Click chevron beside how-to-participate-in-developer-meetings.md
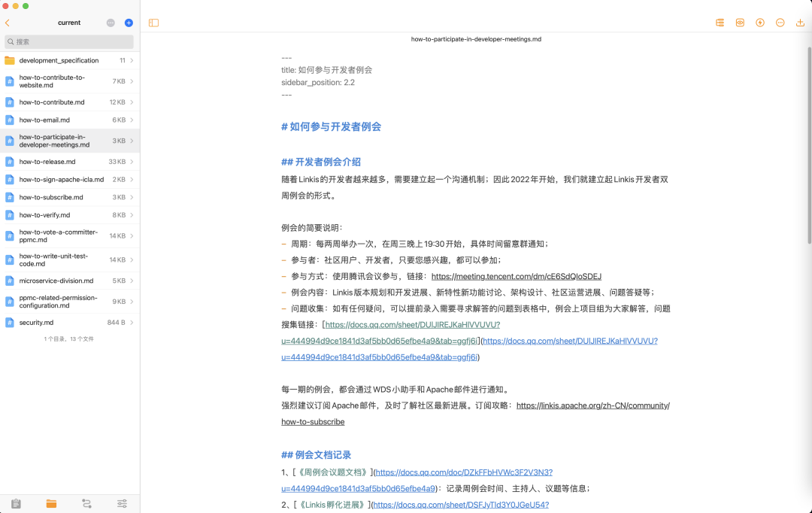The height and width of the screenshot is (513, 812). 132,141
